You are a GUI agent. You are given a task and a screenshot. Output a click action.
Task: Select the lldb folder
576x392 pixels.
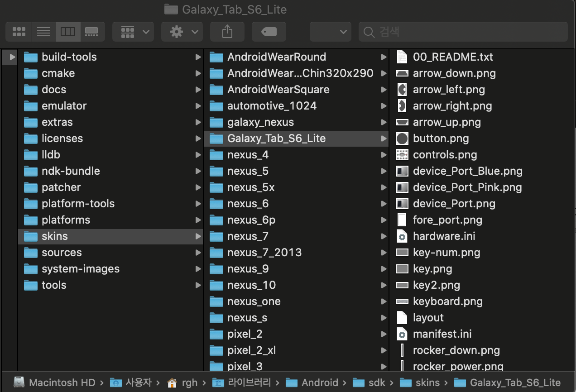point(110,155)
